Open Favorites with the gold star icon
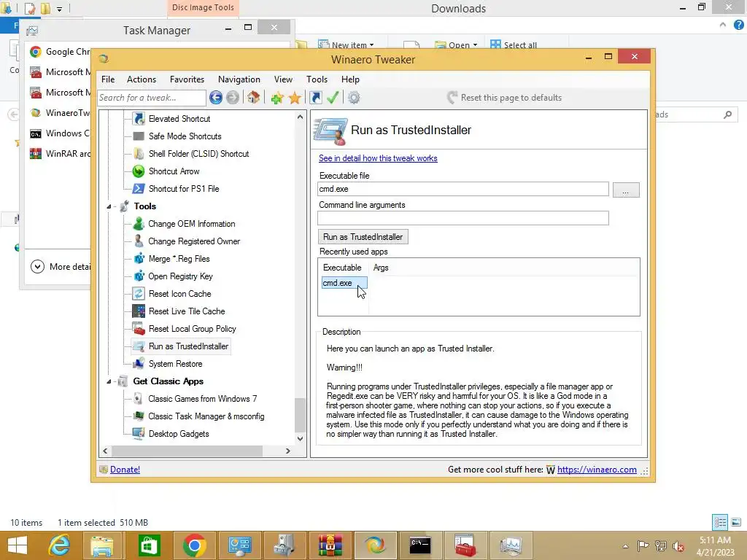Screen dimensions: 747x560 [x=295, y=98]
